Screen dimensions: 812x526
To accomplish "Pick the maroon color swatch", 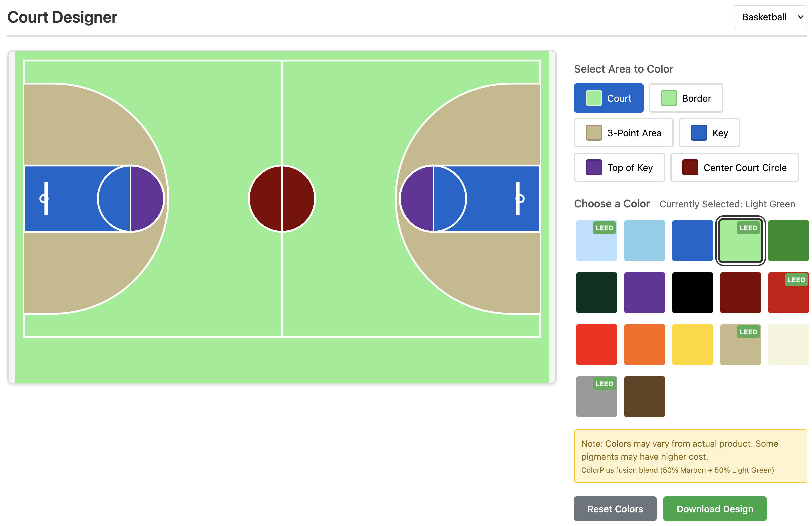I will click(740, 292).
